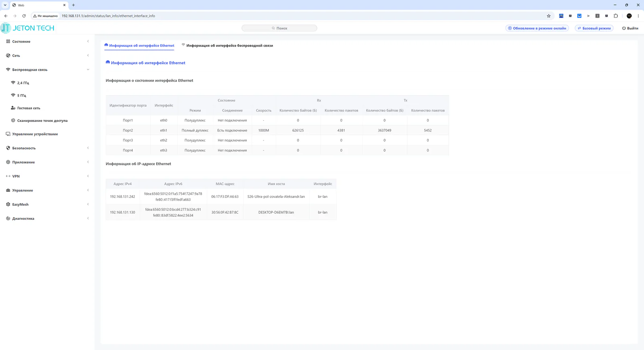This screenshot has height=350, width=644.
Task: Log out with the Выйти button
Action: click(x=630, y=28)
